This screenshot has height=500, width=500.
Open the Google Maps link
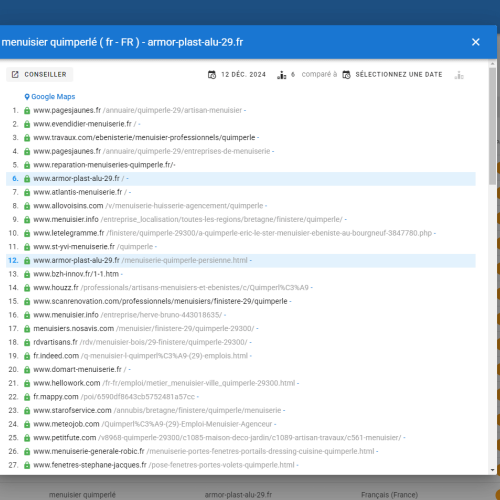[53, 97]
